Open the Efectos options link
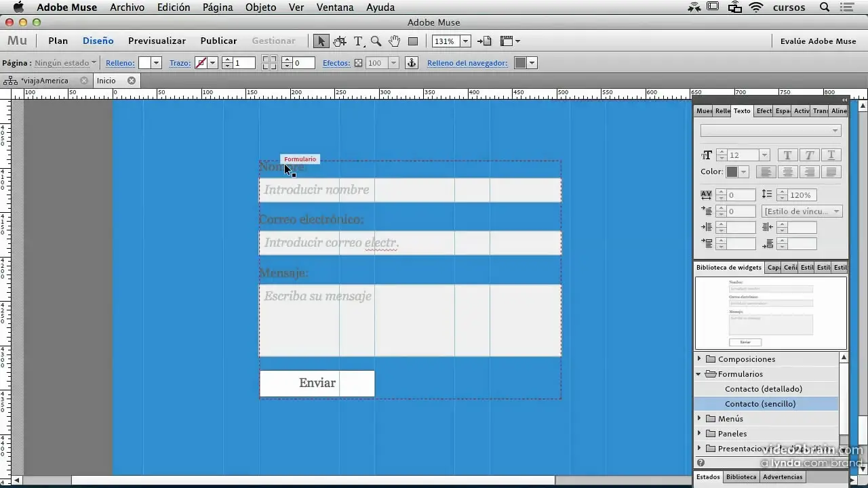The height and width of the screenshot is (488, 868). [x=336, y=63]
